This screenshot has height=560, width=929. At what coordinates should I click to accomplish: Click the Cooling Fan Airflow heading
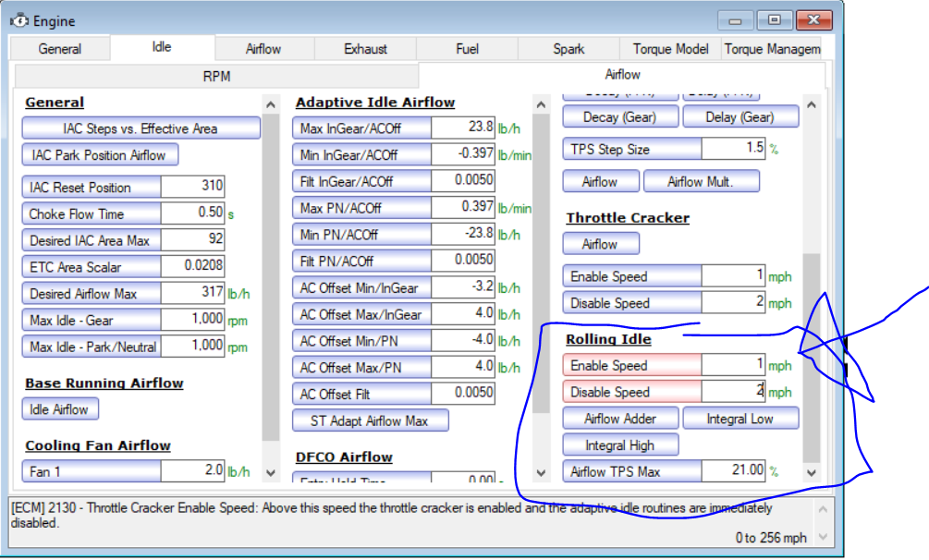(x=98, y=445)
